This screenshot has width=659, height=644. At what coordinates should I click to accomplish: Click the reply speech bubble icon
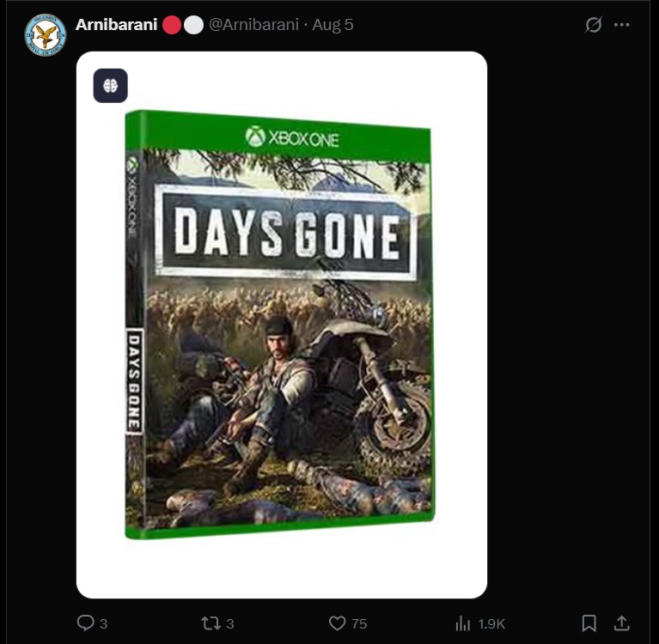[85, 623]
